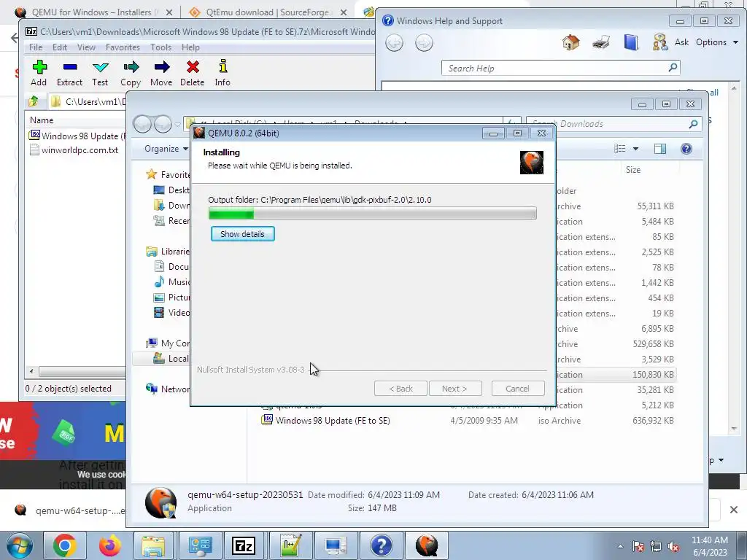Click the network icon in system tray

656,547
